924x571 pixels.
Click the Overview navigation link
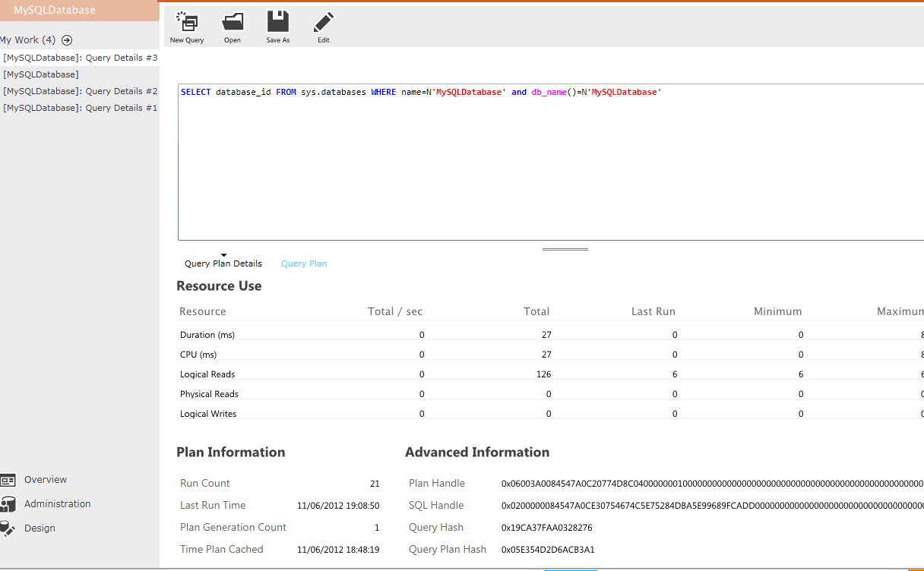coord(46,480)
